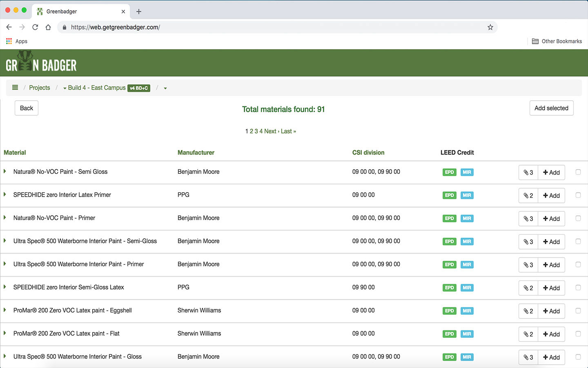Reload the page
The height and width of the screenshot is (368, 588).
35,27
